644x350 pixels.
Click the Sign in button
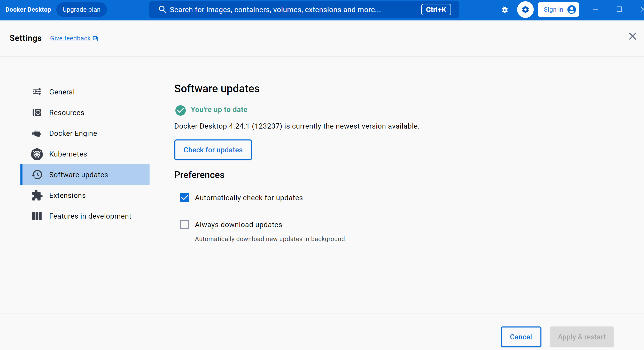pos(558,10)
